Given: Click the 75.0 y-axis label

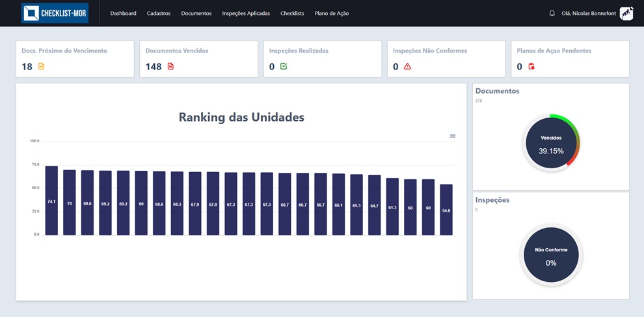Looking at the screenshot, I should click(x=35, y=164).
